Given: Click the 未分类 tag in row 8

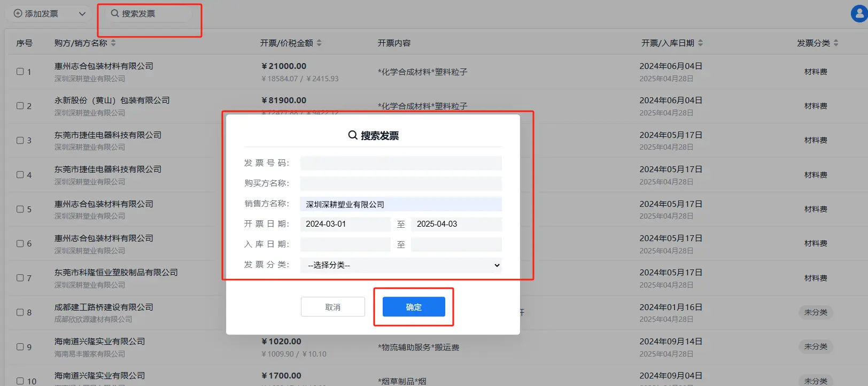Looking at the screenshot, I should [x=816, y=312].
